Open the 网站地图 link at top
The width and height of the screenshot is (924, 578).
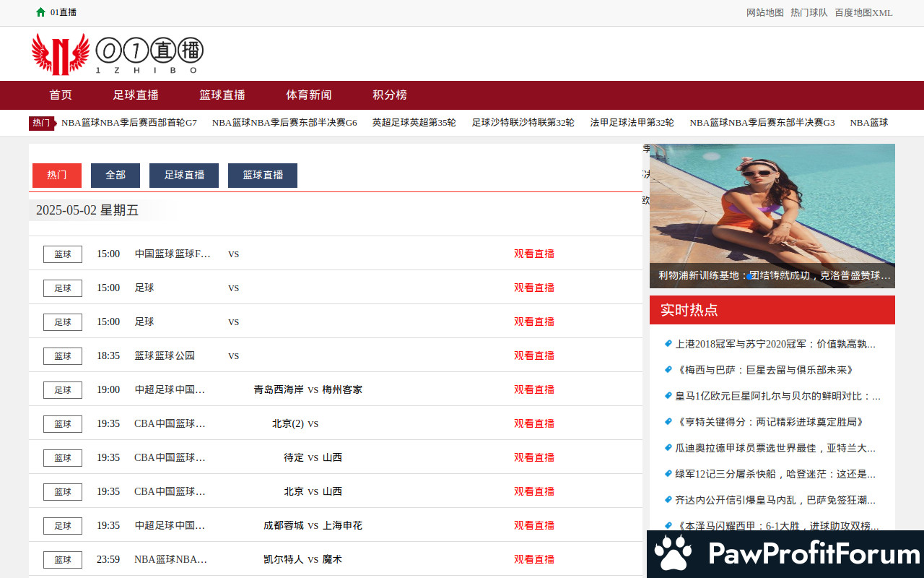click(764, 12)
